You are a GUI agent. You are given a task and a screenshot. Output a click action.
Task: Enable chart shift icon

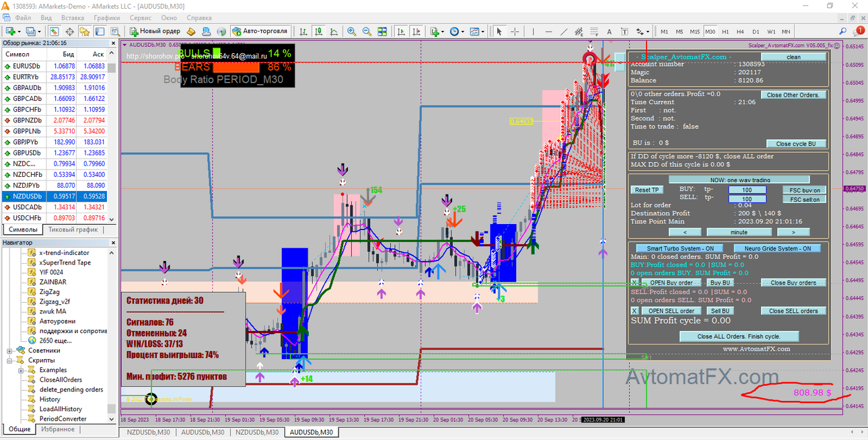tap(417, 31)
